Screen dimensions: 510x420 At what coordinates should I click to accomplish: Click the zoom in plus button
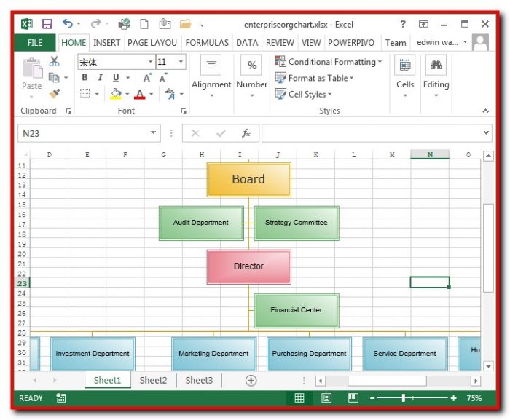point(453,398)
